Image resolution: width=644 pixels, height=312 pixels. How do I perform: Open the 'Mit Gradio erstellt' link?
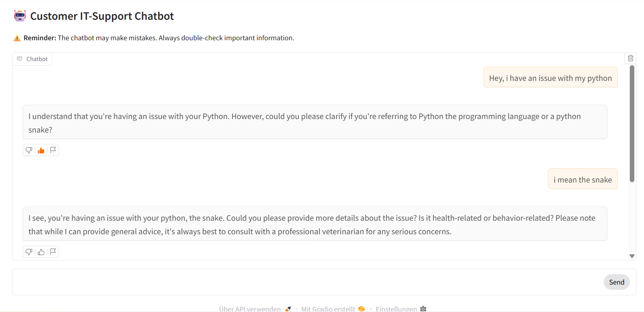[x=328, y=309]
